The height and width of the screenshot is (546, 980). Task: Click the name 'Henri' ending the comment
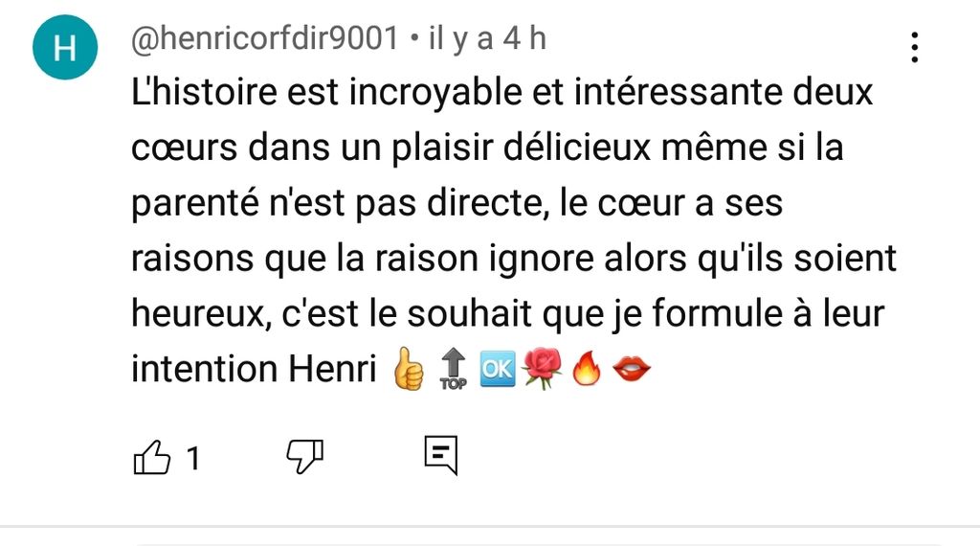[x=332, y=368]
